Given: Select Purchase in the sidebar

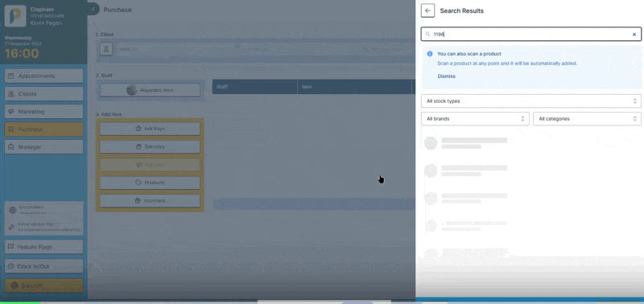Looking at the screenshot, I should point(44,129).
